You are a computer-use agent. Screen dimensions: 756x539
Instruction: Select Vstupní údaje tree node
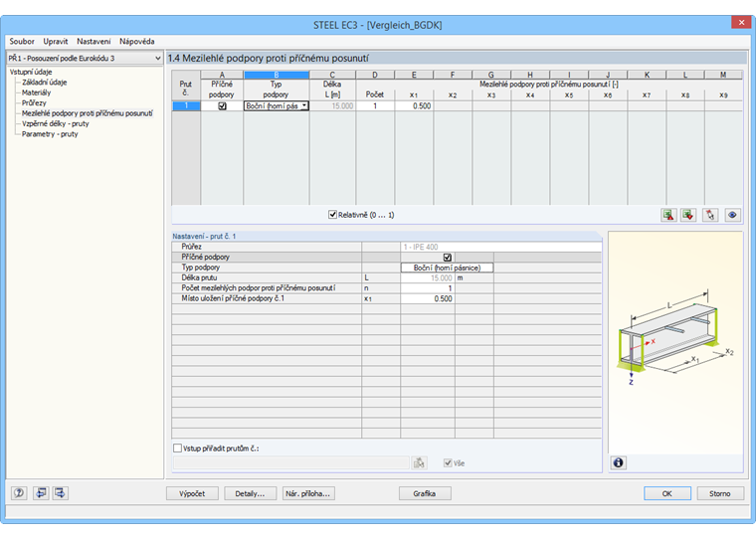coord(31,72)
